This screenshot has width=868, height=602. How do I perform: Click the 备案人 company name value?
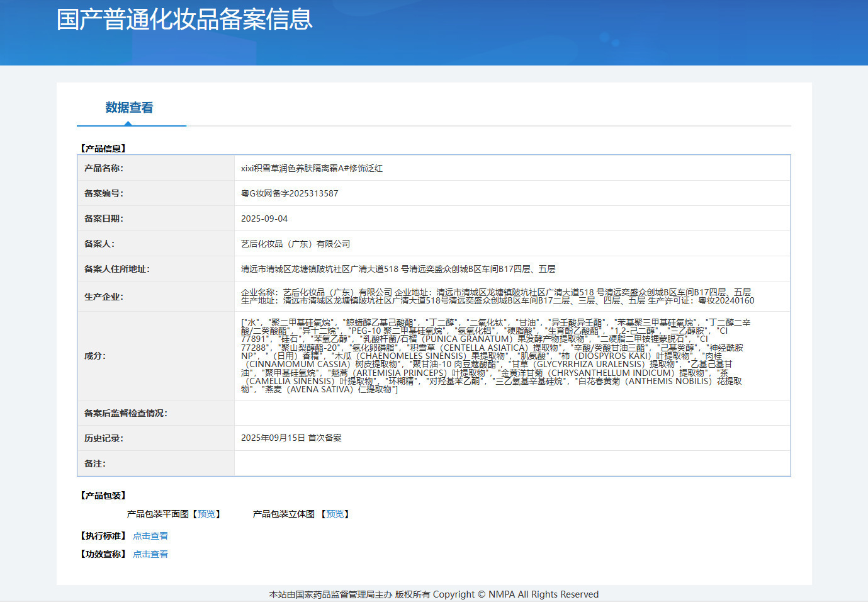(x=295, y=244)
